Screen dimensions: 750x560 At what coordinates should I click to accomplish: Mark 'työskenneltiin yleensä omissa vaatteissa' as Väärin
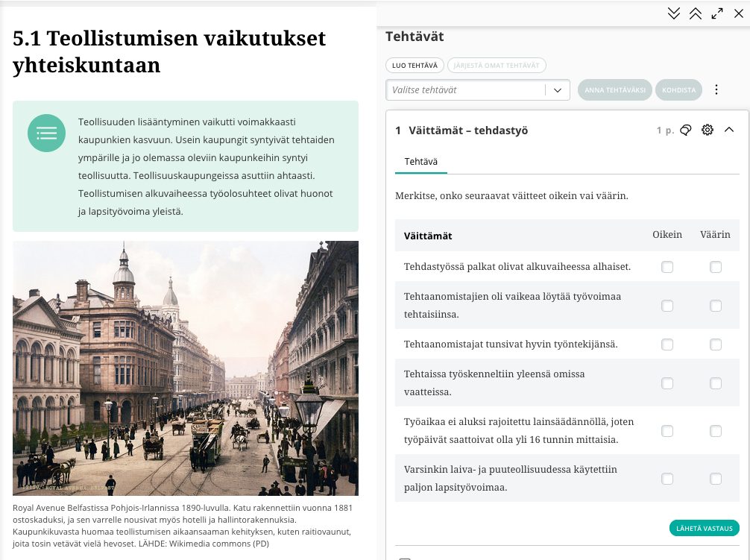point(716,383)
